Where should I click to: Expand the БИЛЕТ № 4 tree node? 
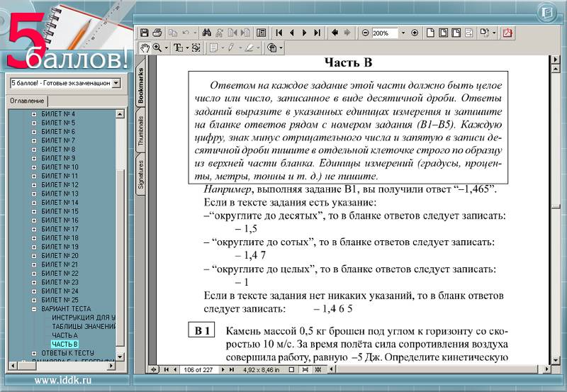[34, 114]
